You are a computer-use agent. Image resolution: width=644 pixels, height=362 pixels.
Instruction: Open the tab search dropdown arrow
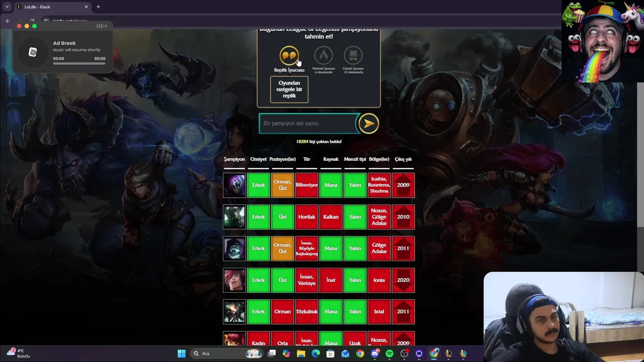click(7, 7)
